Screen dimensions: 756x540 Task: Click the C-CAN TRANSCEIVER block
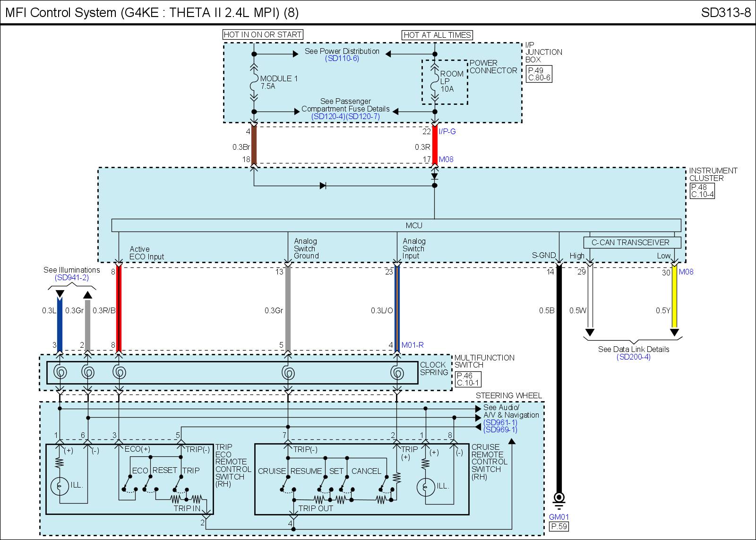coord(630,242)
